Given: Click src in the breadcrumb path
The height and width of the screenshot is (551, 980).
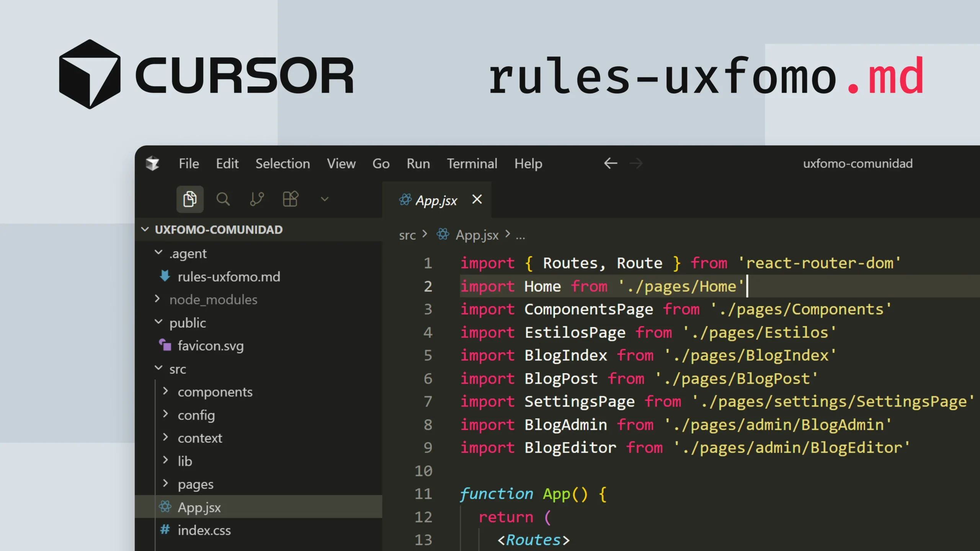Looking at the screenshot, I should click(407, 235).
